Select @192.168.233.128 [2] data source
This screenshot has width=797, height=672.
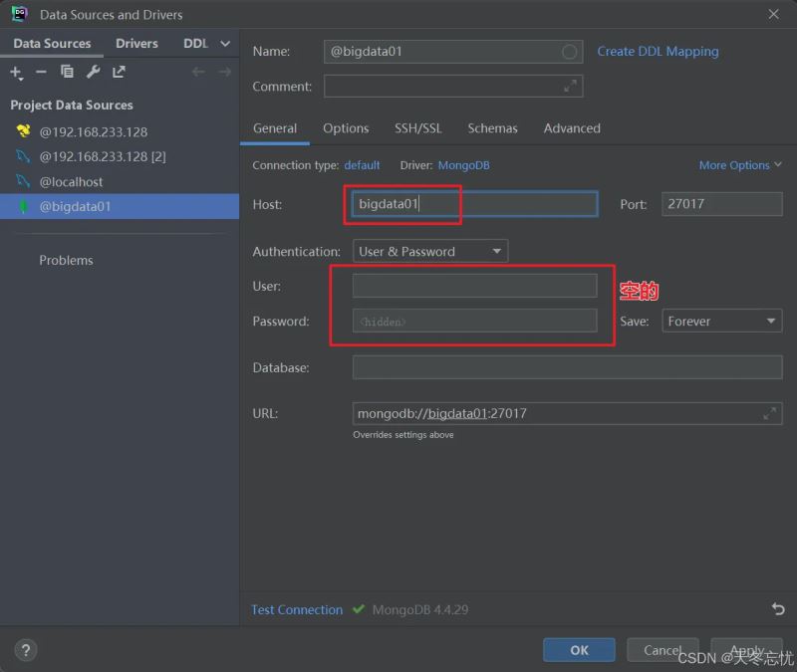[x=120, y=157]
